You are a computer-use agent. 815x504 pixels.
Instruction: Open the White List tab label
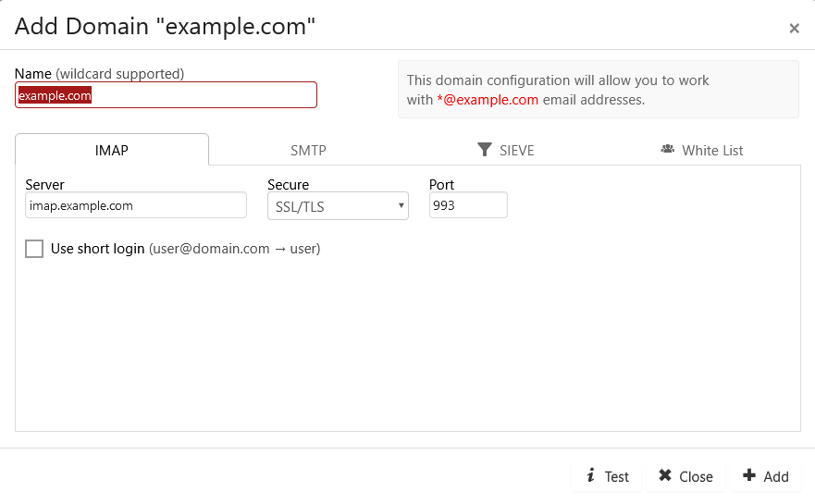tap(712, 151)
